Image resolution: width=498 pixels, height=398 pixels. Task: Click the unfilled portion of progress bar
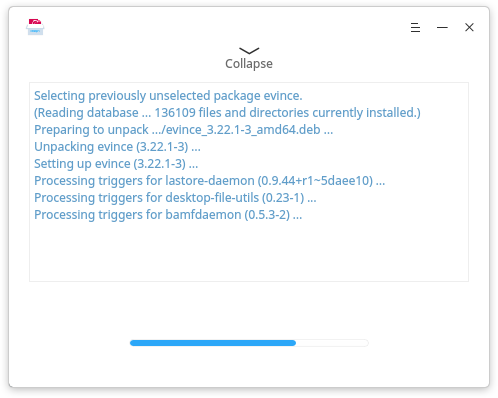[332, 343]
